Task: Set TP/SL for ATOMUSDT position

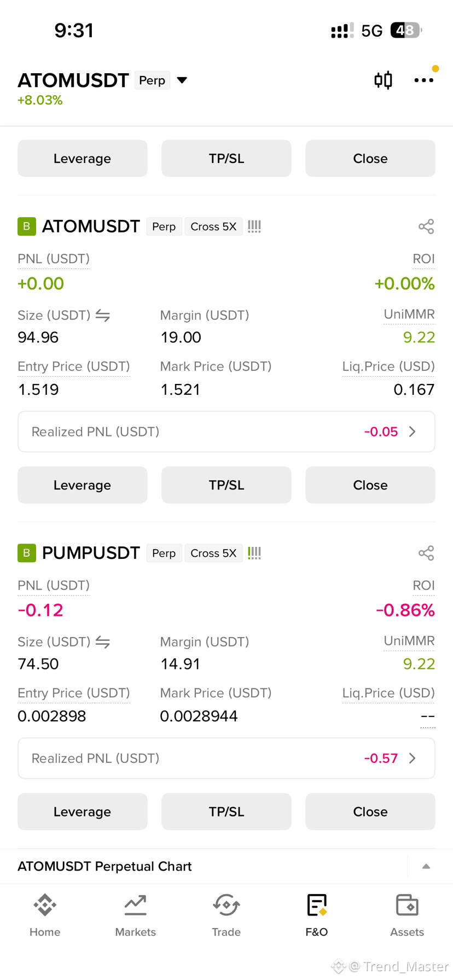Action: (226, 485)
